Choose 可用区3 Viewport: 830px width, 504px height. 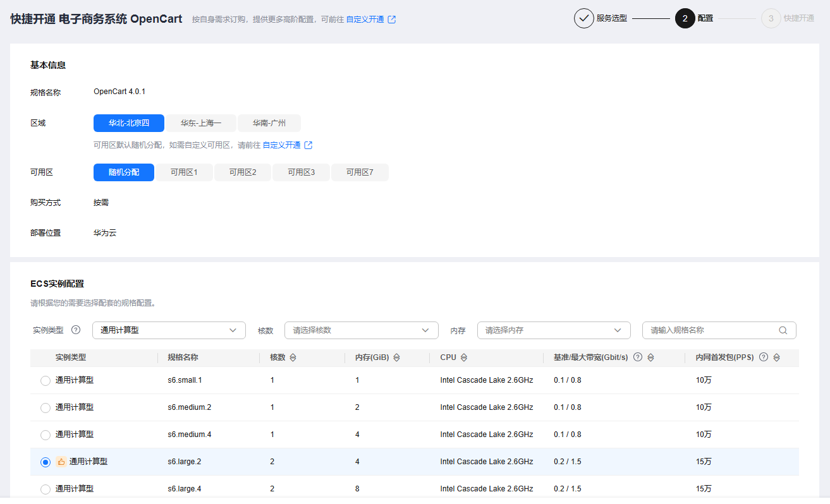pos(301,172)
